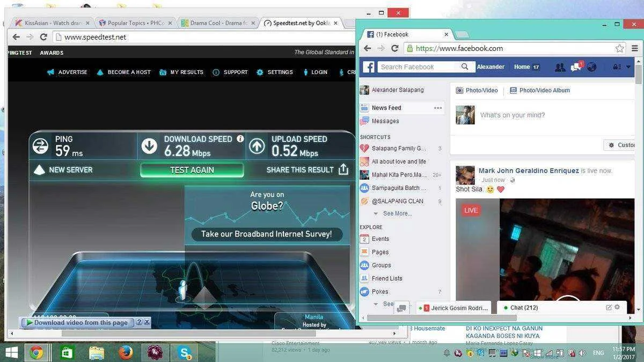Screen dimensions: 644x362
Task: Click the Speedtest download speed info icon
Action: click(240, 139)
